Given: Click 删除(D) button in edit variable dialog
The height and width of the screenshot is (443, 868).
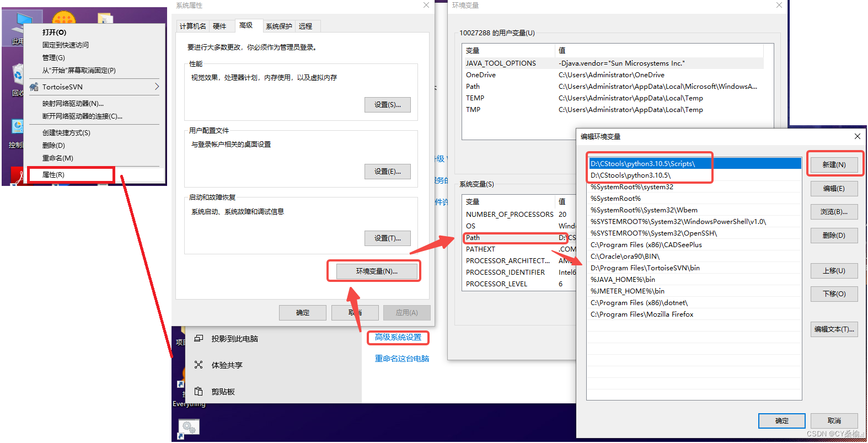Looking at the screenshot, I should (834, 236).
